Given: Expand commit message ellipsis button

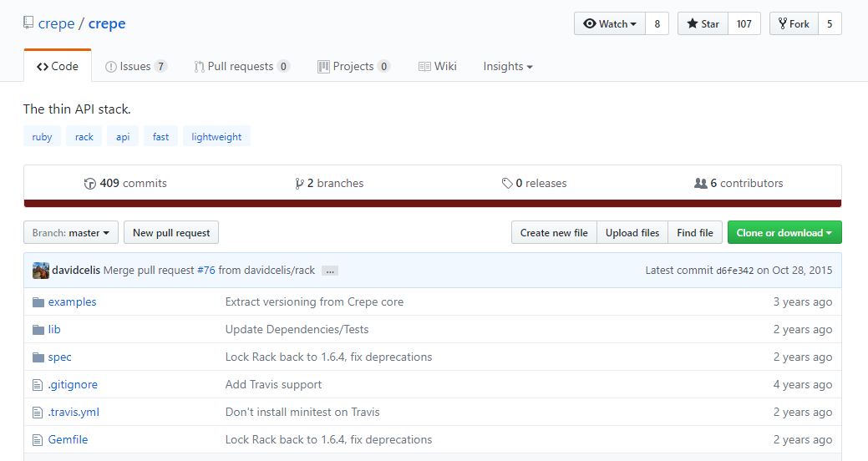Looking at the screenshot, I should tap(330, 271).
